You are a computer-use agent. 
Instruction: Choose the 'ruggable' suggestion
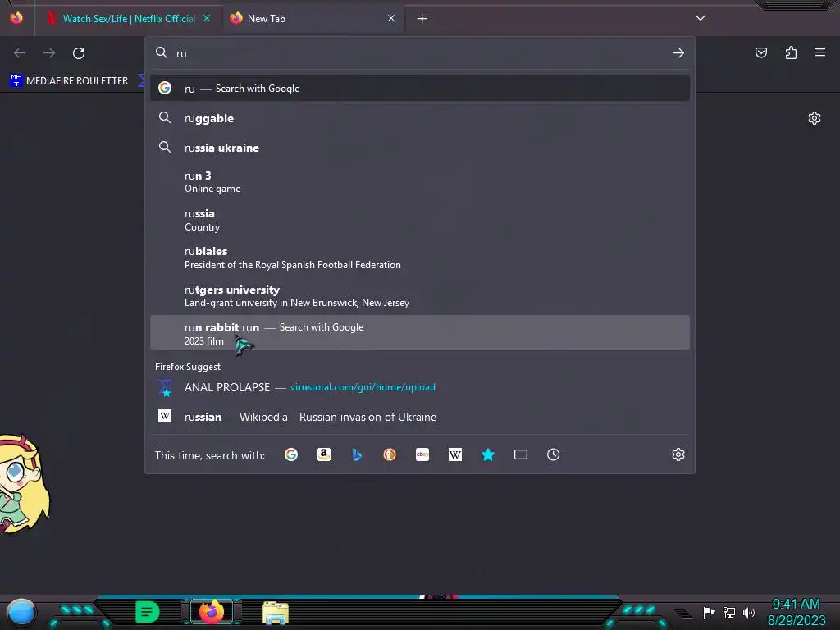[x=420, y=118]
